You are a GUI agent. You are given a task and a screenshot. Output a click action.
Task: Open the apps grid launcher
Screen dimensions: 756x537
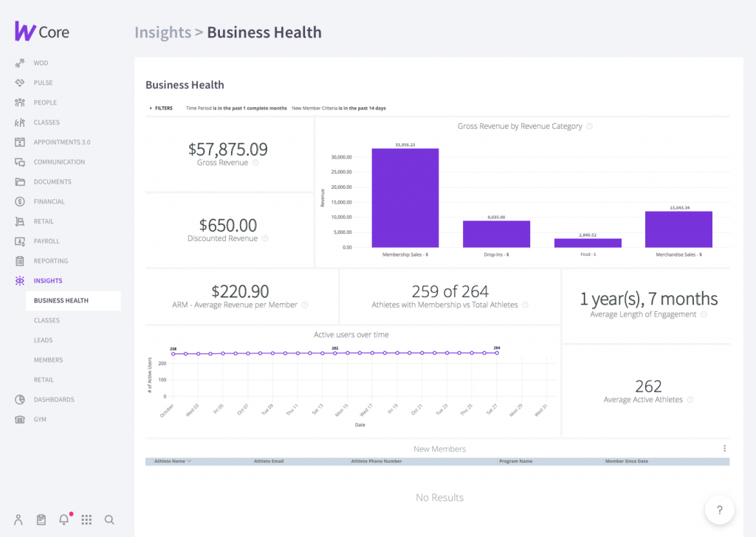[86, 520]
